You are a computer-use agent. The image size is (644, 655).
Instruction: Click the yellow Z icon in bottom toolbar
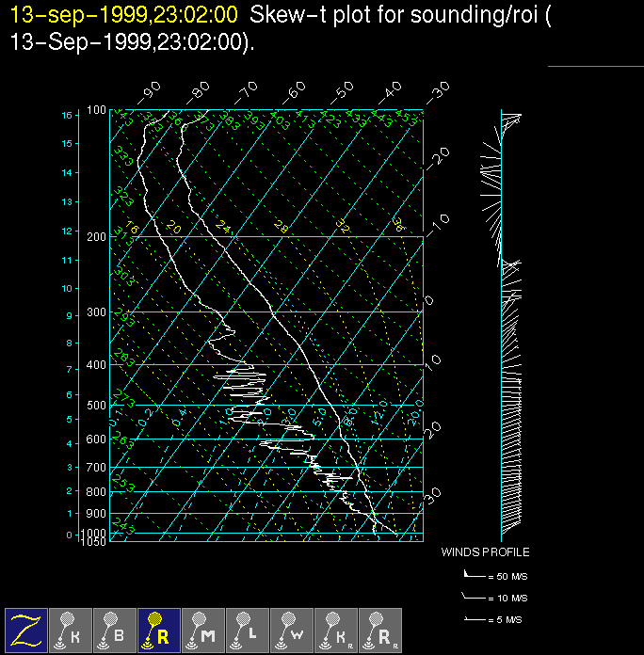(26, 630)
